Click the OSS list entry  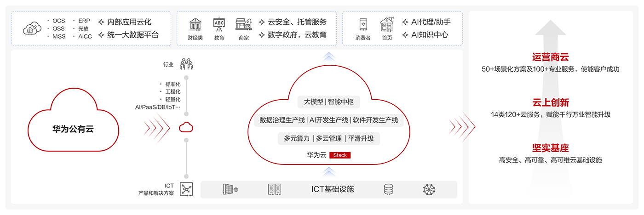tap(58, 28)
